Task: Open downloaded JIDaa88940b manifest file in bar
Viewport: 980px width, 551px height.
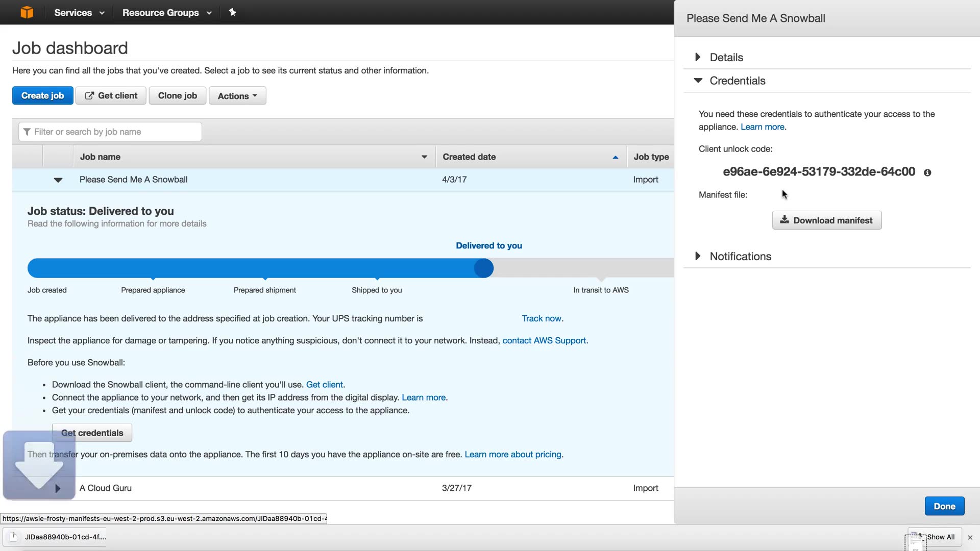Action: pyautogui.click(x=56, y=537)
